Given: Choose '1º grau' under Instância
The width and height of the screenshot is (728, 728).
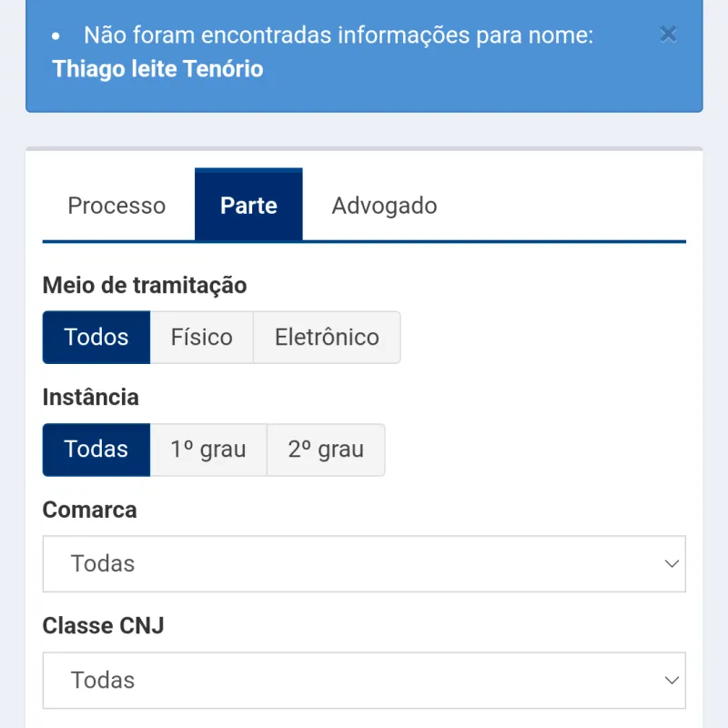Looking at the screenshot, I should [x=208, y=450].
